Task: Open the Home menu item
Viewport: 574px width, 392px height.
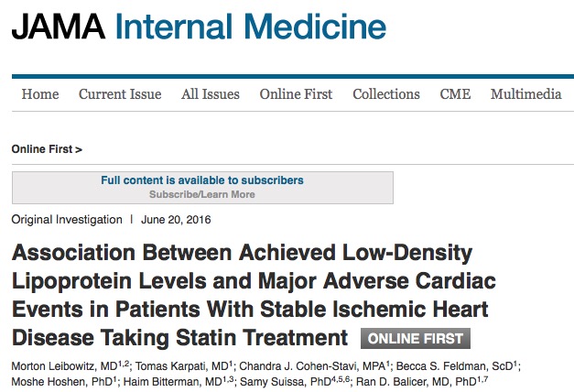Action: [40, 94]
